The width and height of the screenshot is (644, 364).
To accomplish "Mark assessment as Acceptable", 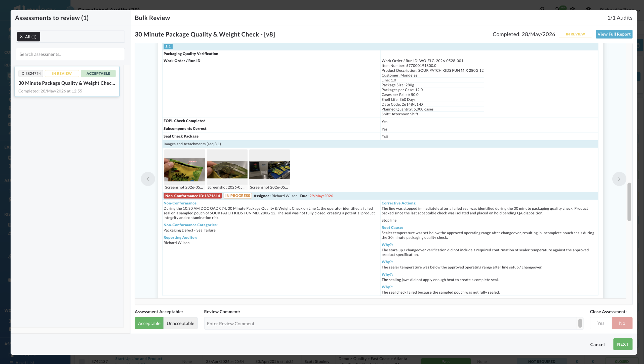I will pyautogui.click(x=149, y=323).
